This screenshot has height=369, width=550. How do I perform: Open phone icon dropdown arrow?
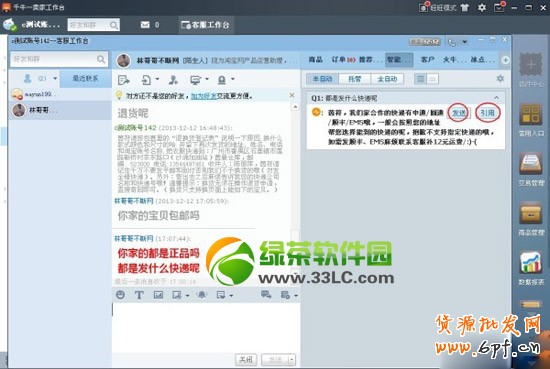coord(465,42)
